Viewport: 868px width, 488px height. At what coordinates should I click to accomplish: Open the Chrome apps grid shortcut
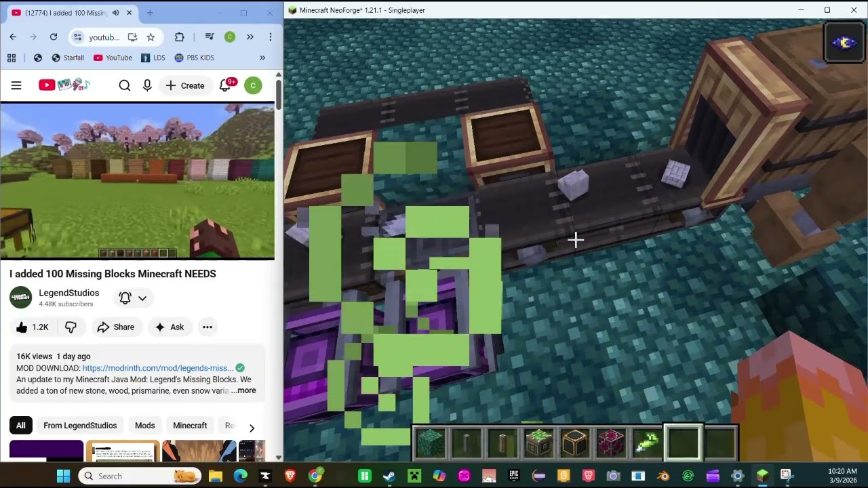[x=12, y=58]
